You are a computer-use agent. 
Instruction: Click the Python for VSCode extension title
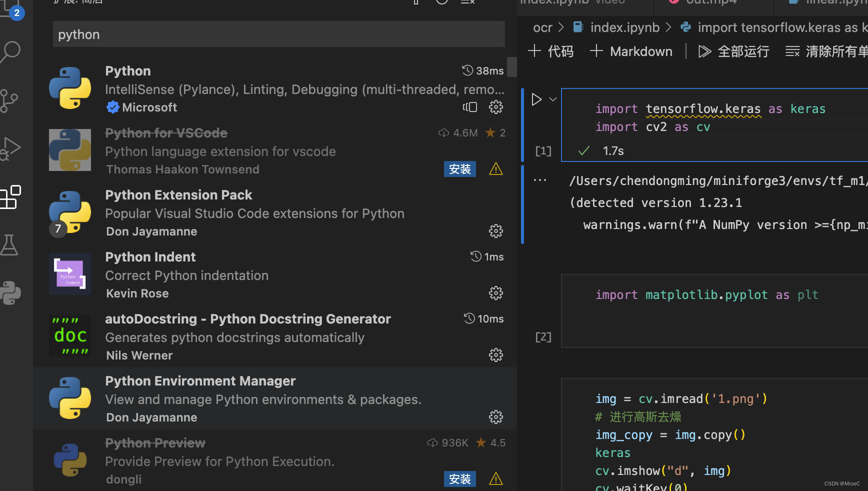pos(166,133)
